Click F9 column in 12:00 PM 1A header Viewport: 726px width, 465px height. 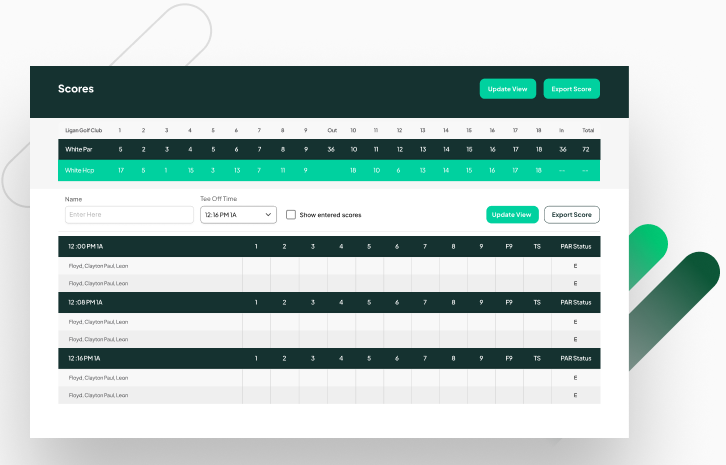(509, 247)
